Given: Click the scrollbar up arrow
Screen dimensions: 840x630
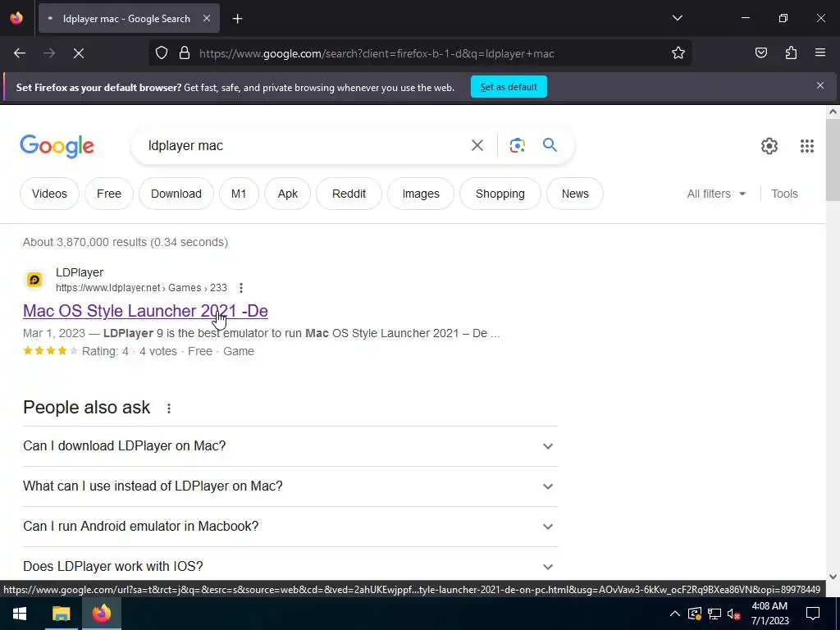Looking at the screenshot, I should (x=833, y=112).
